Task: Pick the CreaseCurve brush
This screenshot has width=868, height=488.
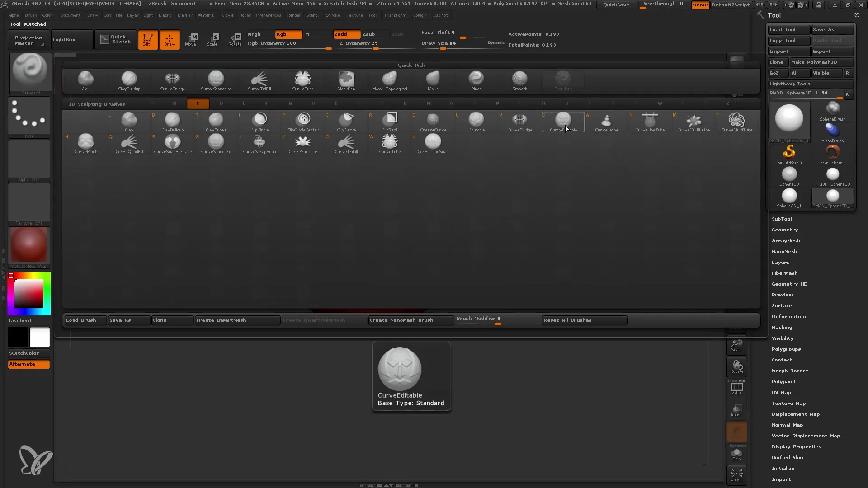Action: pos(433,122)
